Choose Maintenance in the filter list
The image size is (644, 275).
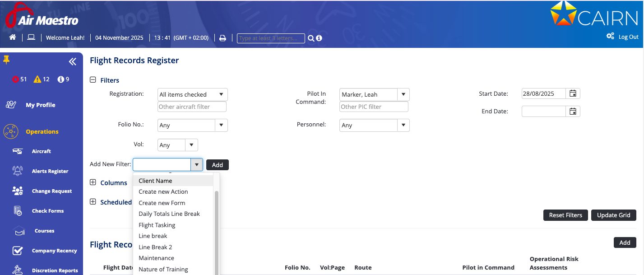[156, 258]
